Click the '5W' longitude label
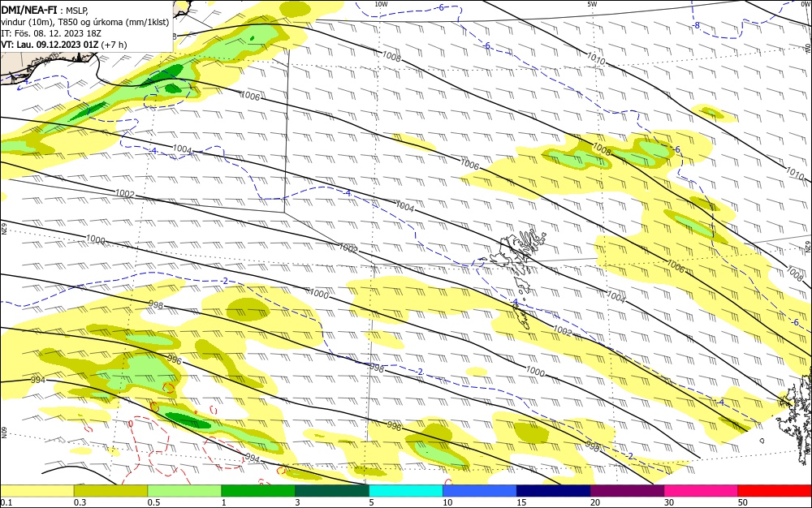812x508 pixels. click(x=593, y=4)
